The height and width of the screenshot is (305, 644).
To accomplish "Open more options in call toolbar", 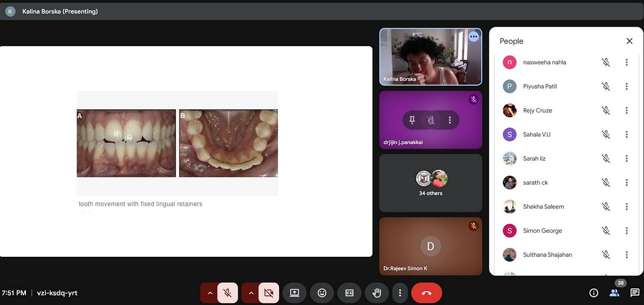I will pos(400,293).
